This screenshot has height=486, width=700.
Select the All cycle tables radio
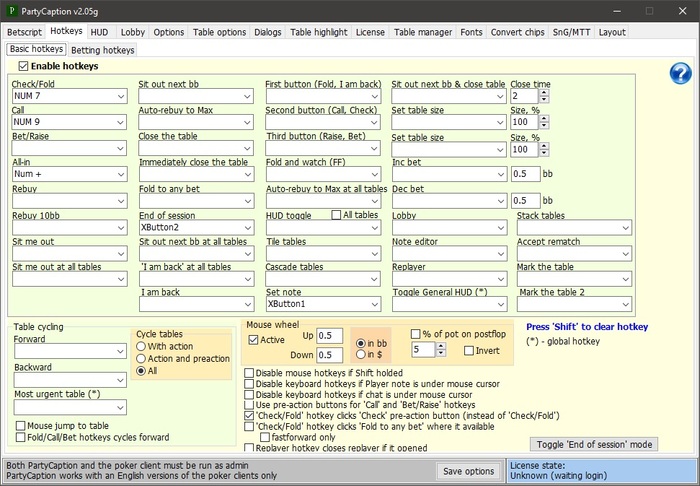point(141,371)
